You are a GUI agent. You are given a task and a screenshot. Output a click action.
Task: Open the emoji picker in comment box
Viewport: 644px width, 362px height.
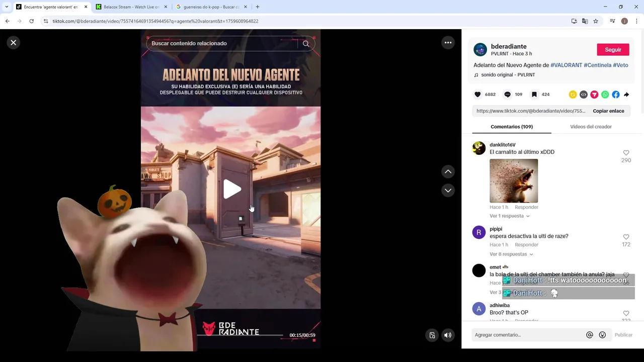pyautogui.click(x=602, y=335)
